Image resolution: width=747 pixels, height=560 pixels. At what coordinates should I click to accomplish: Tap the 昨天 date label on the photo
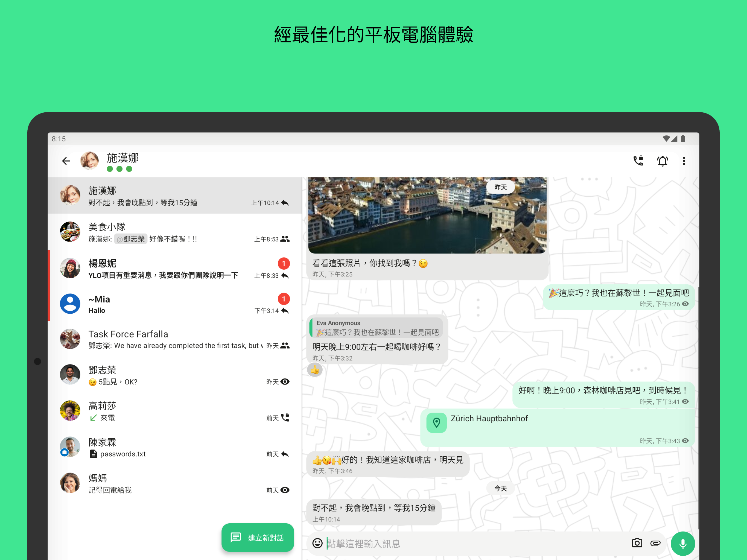500,187
